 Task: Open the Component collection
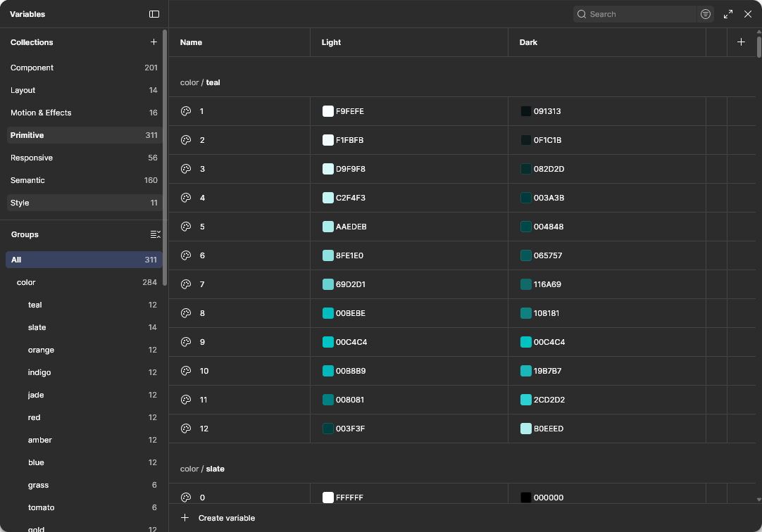click(x=84, y=68)
